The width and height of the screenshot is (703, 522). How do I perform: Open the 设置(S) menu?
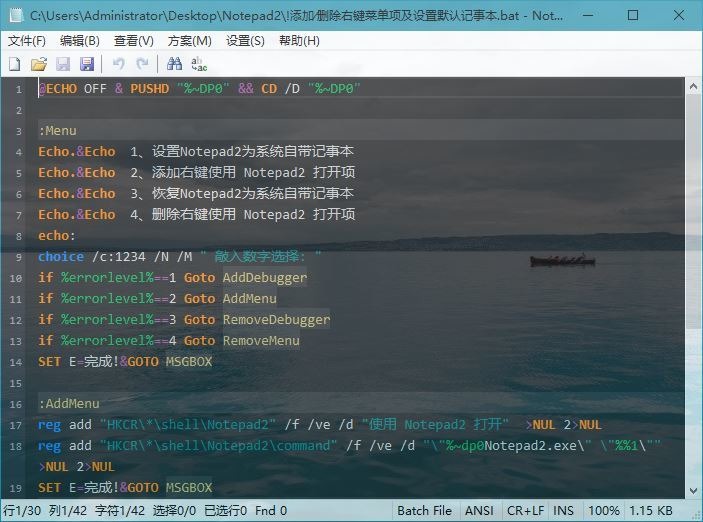click(x=245, y=41)
